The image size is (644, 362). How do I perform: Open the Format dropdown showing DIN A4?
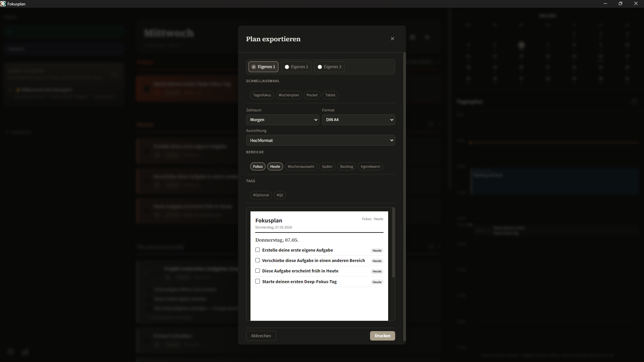coord(358,120)
